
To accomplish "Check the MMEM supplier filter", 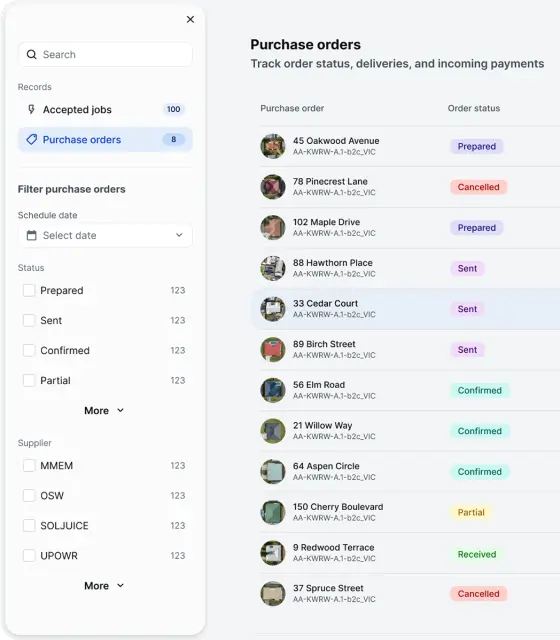I will click(29, 465).
